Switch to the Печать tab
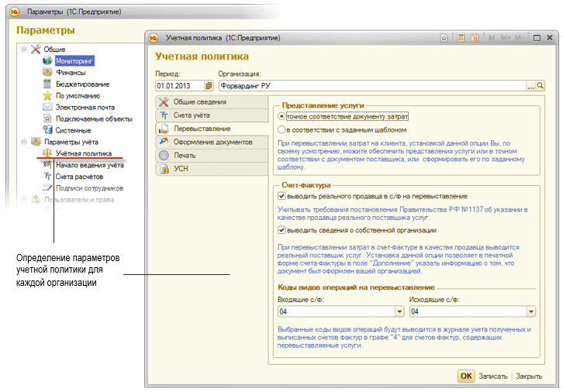This screenshot has height=392, width=563. tap(212, 155)
